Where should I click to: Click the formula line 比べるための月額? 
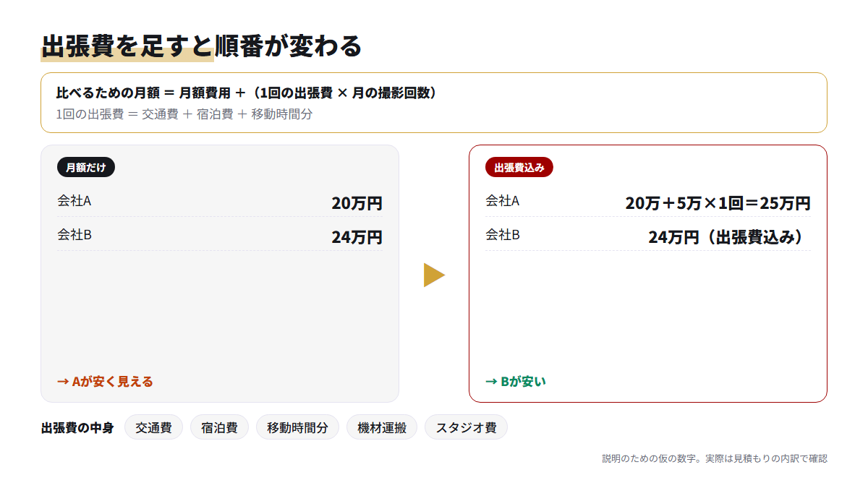click(x=247, y=93)
